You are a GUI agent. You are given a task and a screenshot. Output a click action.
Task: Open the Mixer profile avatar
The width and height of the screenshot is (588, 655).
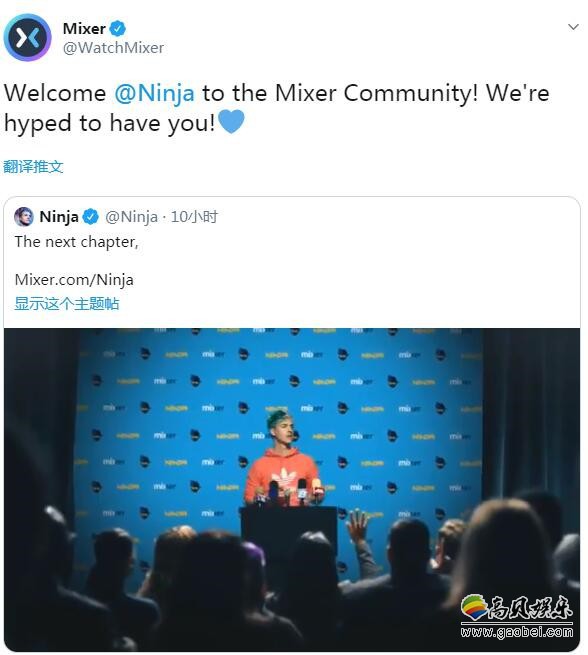28,38
